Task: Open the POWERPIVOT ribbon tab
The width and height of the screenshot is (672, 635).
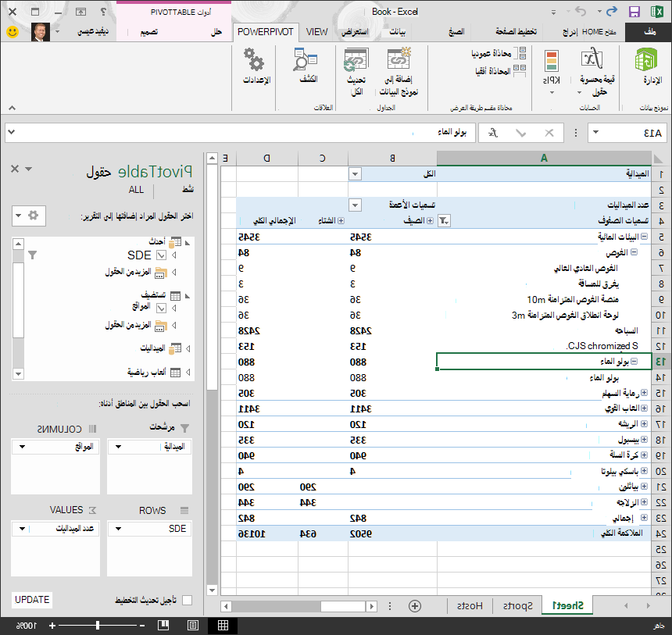Action: 266,32
